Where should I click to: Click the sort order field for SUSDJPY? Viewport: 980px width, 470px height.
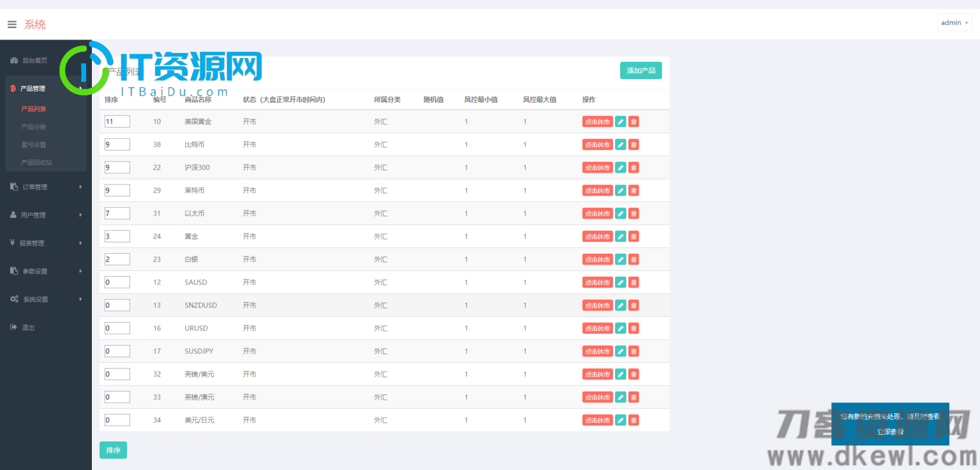(x=117, y=351)
